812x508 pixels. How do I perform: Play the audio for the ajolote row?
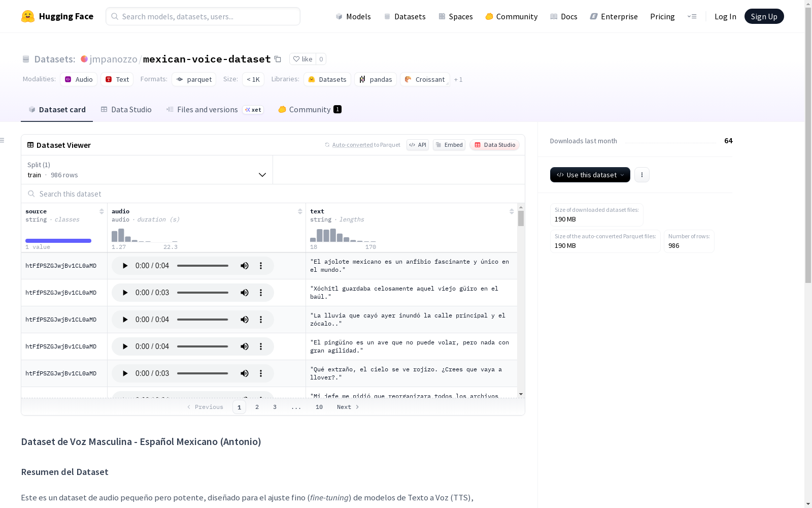tap(125, 266)
